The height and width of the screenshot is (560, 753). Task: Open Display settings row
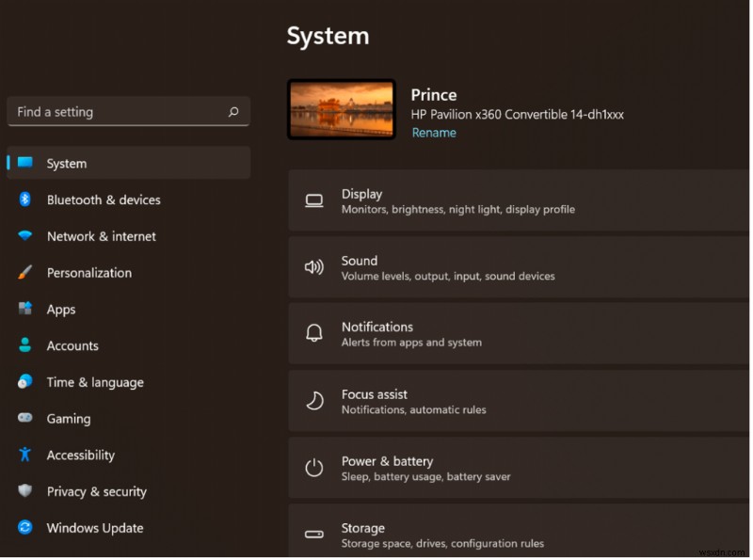pos(518,200)
